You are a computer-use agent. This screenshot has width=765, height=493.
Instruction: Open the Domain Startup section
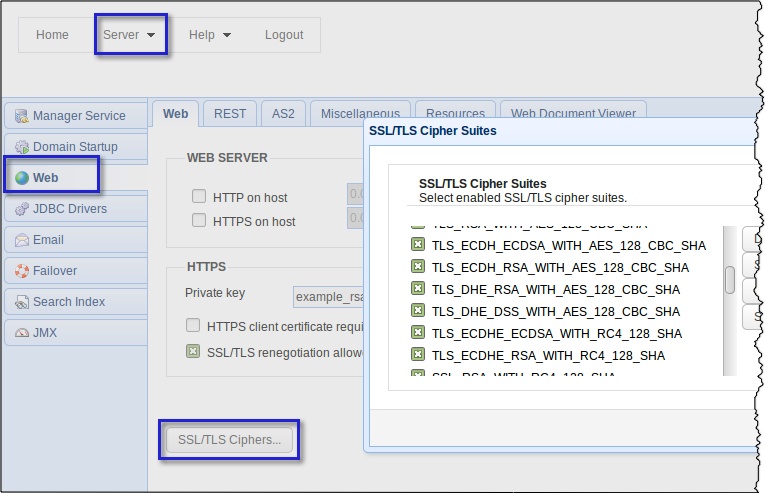76,146
